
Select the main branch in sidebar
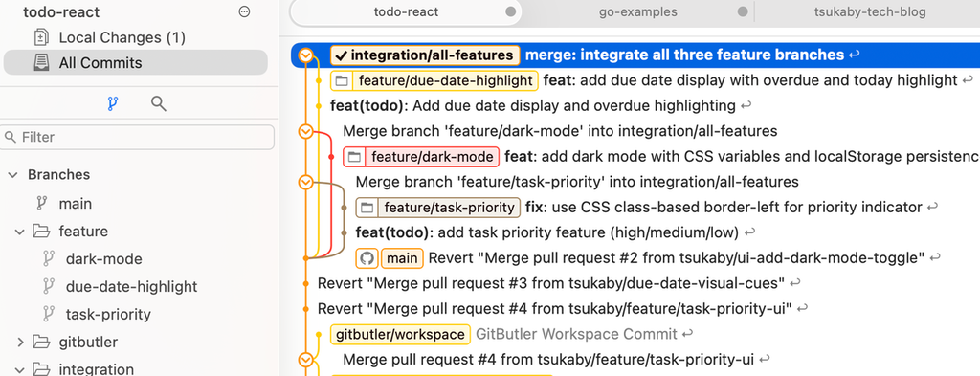[75, 204]
